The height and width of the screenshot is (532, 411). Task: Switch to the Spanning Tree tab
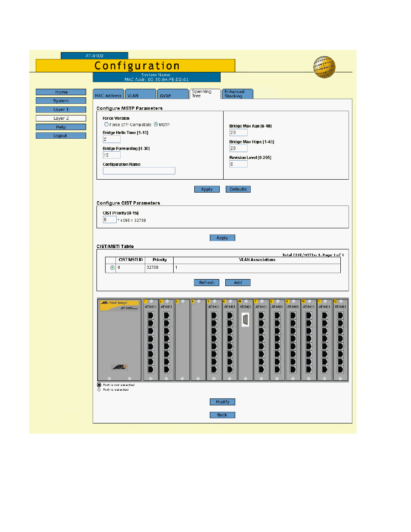pyautogui.click(x=205, y=94)
